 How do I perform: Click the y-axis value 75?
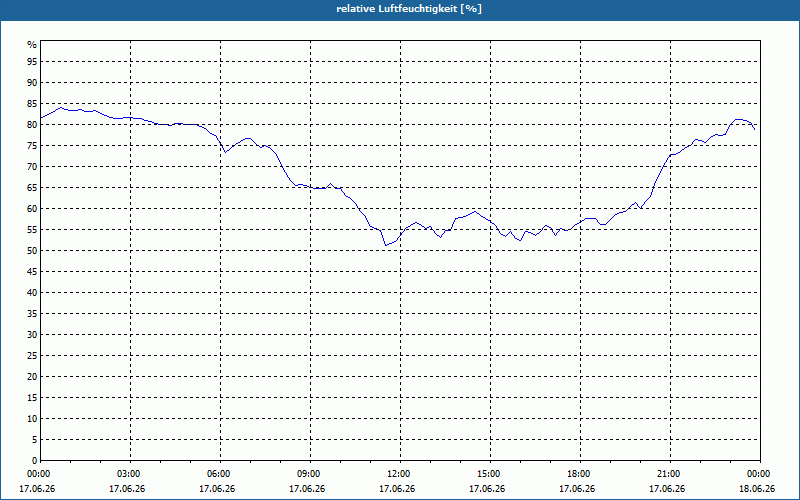coord(32,145)
